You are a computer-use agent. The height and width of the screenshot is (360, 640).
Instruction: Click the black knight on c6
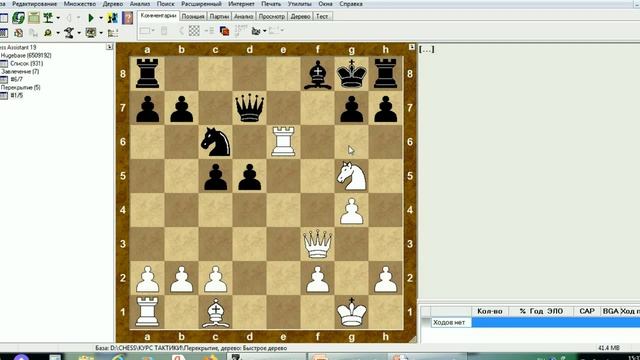click(x=216, y=142)
